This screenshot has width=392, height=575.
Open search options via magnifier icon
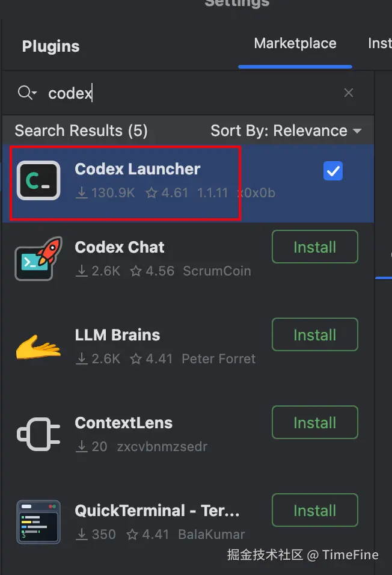pyautogui.click(x=27, y=93)
